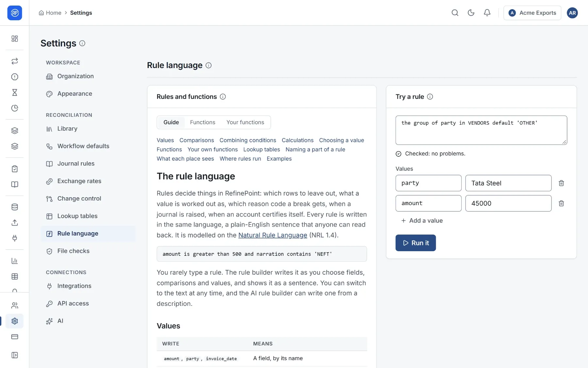Click info icon beside Try a rule
Screen dimensions: 588x368
point(430,96)
